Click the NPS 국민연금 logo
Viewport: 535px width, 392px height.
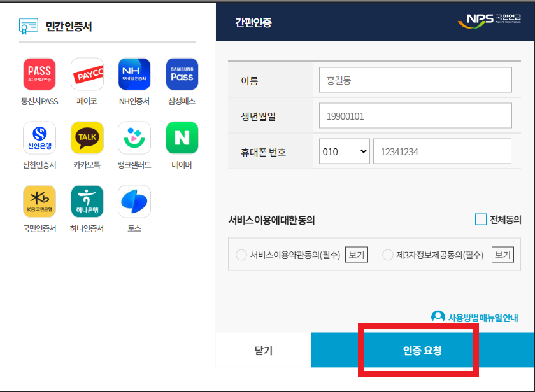click(x=489, y=20)
